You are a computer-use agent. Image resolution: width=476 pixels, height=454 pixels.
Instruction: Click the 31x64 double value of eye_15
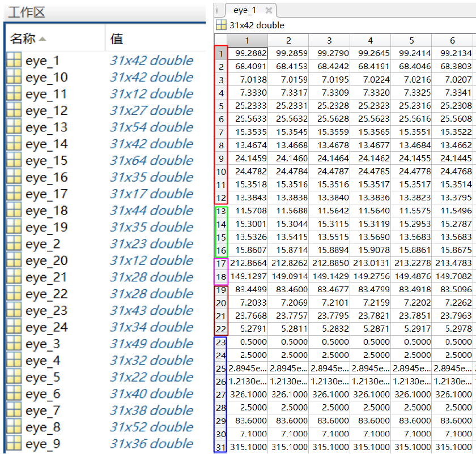point(151,160)
